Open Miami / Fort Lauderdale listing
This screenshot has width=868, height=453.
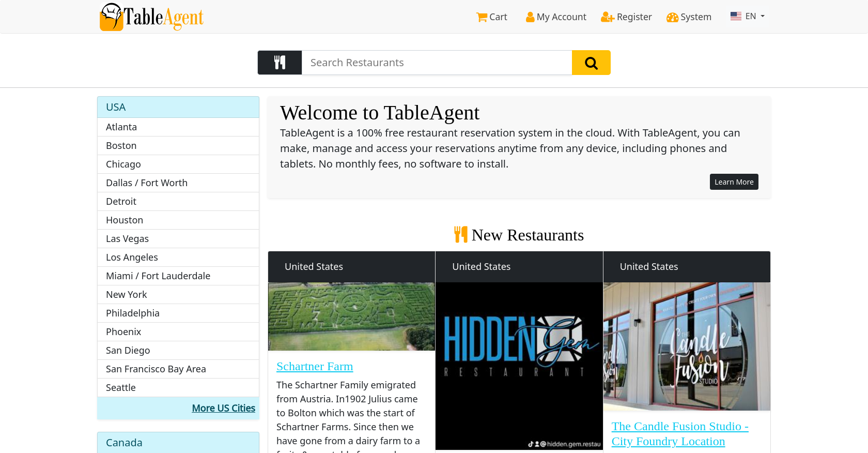(x=178, y=276)
